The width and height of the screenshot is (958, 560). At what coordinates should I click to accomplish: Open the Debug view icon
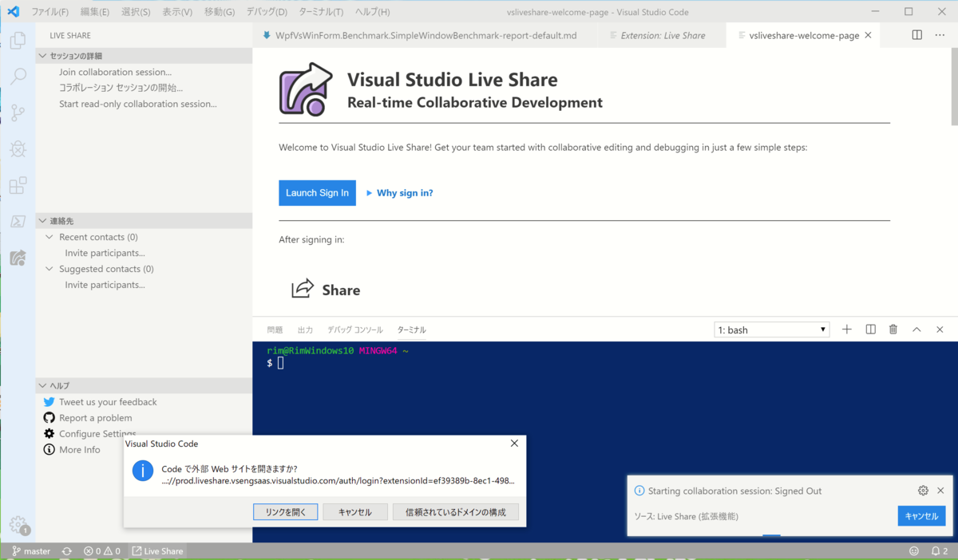point(18,148)
